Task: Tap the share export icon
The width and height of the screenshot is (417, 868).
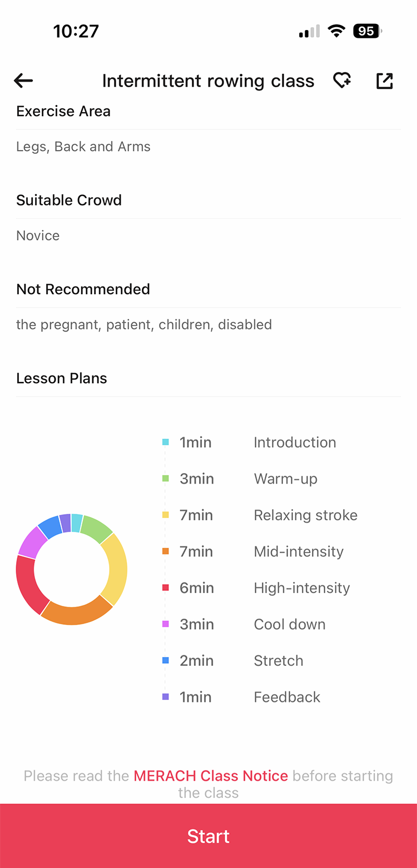Action: (x=384, y=81)
